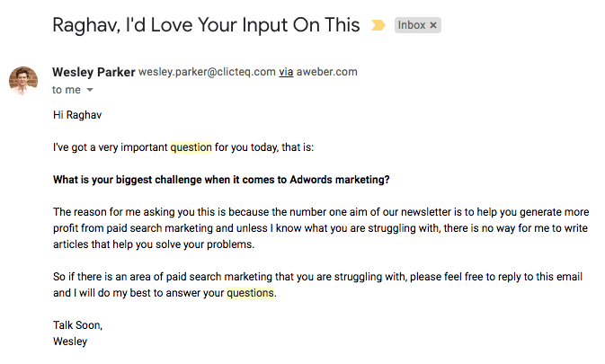Select the sender name Wesley Parker
The height and width of the screenshot is (364, 605).
point(93,72)
